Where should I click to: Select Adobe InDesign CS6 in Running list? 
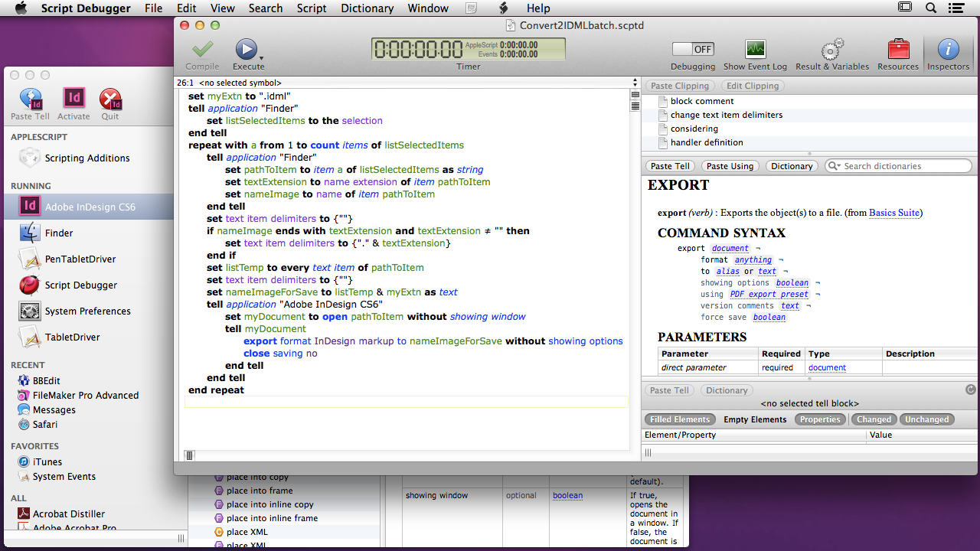tap(90, 207)
